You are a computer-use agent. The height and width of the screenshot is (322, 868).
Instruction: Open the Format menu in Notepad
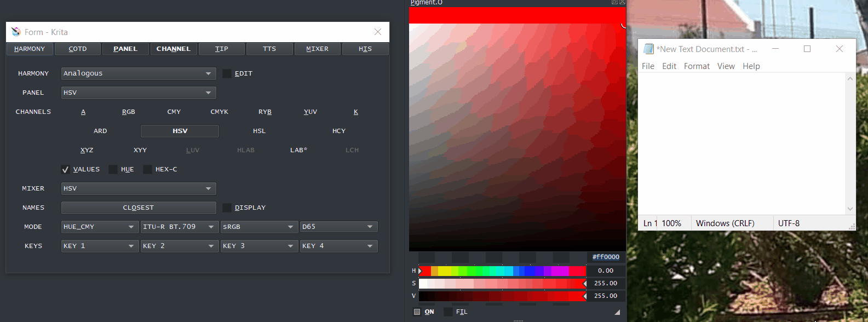697,66
